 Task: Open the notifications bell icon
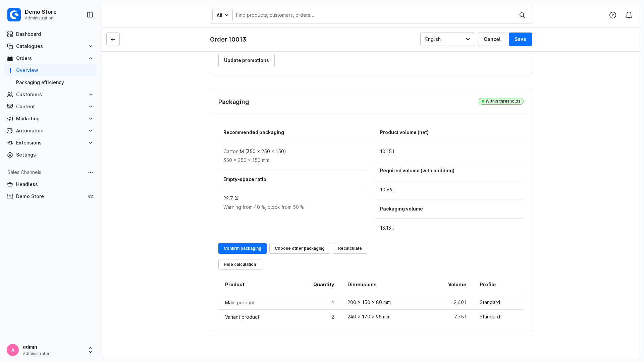629,15
